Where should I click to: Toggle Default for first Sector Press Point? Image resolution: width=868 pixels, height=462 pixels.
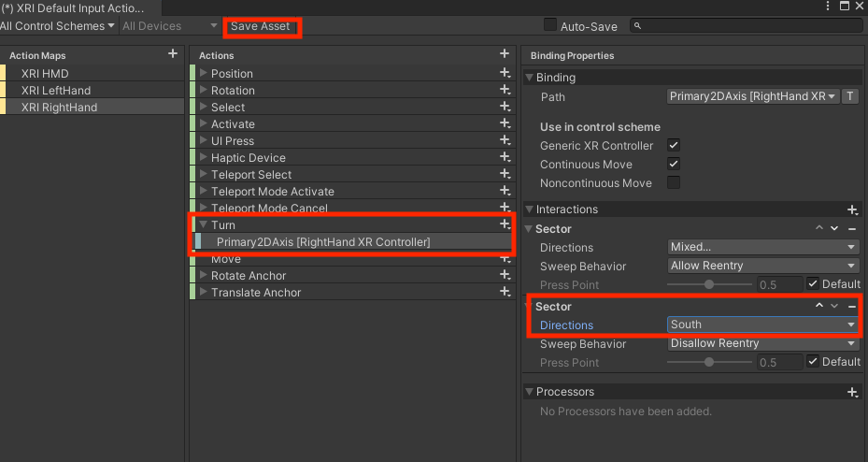pos(813,283)
